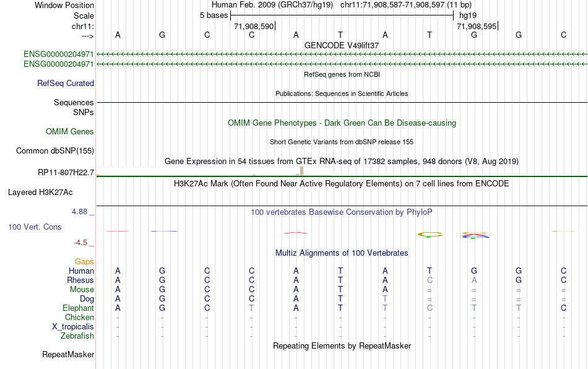
Task: Click the orange Gaps label
Action: point(84,261)
